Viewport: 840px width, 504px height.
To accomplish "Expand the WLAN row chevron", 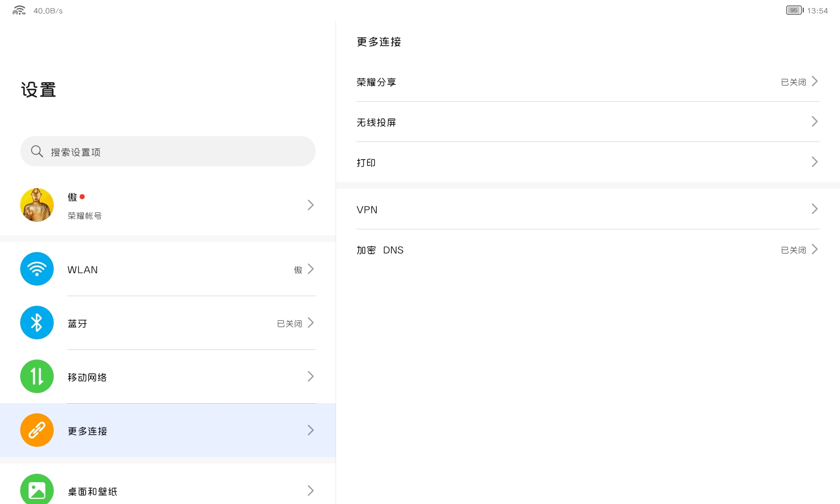I will [x=310, y=269].
